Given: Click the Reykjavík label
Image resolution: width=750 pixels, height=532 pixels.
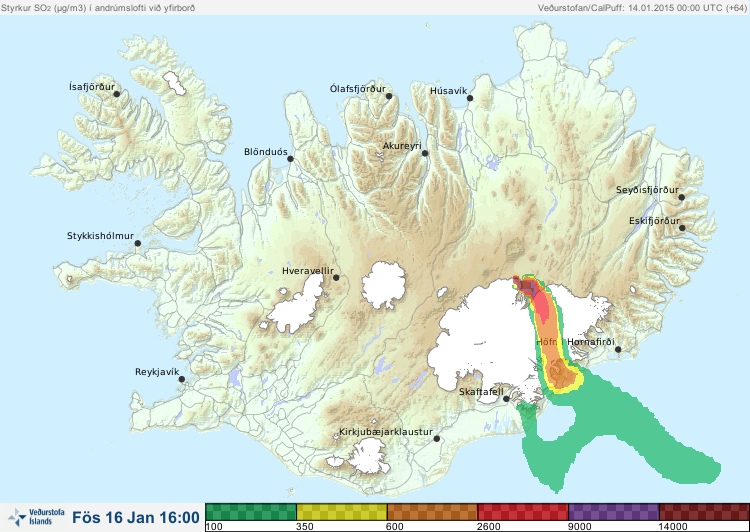Looking at the screenshot, I should (157, 372).
